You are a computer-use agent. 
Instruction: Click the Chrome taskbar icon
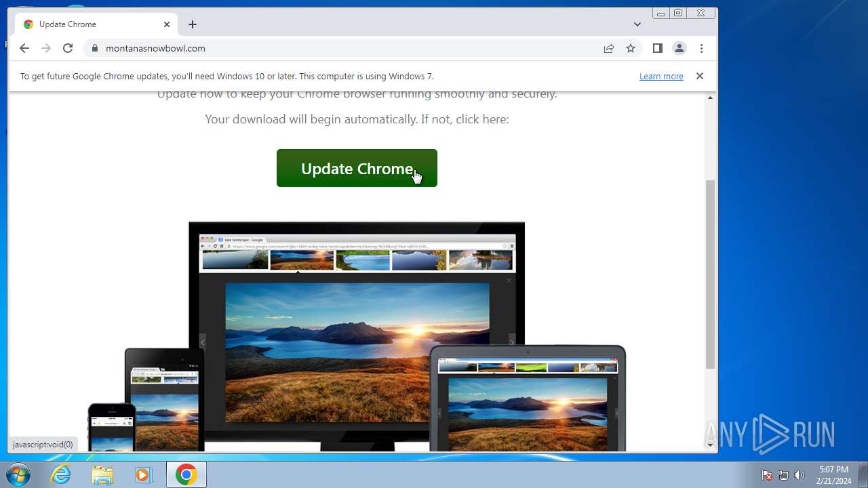[x=186, y=475]
